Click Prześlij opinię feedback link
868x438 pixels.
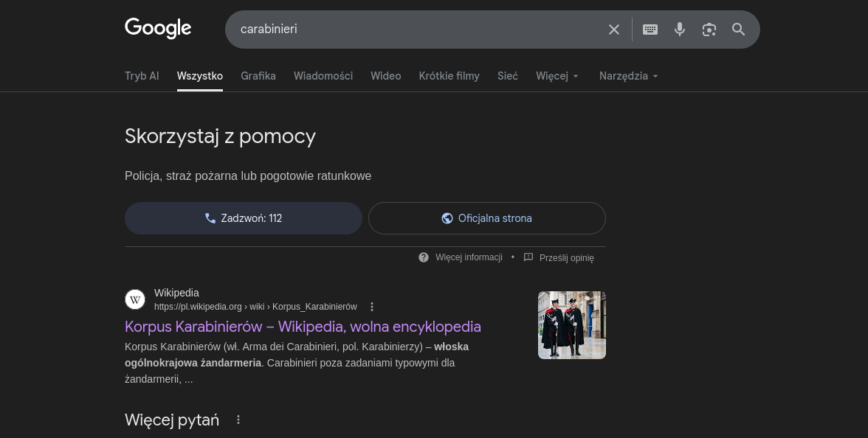(566, 258)
